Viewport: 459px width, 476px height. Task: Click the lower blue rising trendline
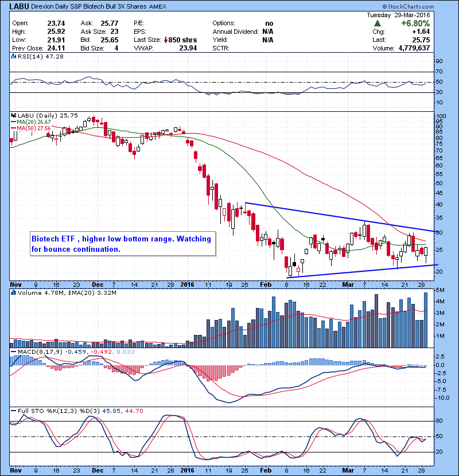[x=362, y=271]
